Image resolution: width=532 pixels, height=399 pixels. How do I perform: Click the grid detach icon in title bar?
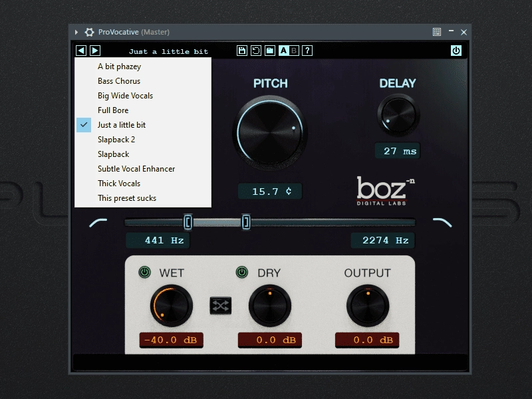click(437, 32)
